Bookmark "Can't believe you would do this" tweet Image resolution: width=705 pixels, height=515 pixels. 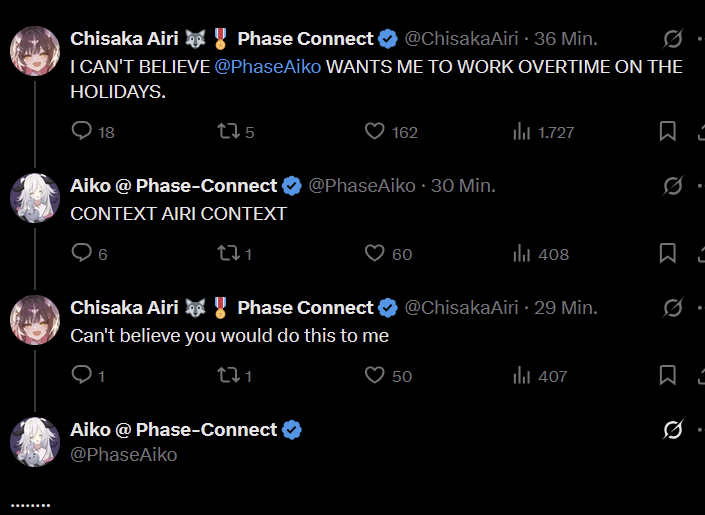pos(667,376)
